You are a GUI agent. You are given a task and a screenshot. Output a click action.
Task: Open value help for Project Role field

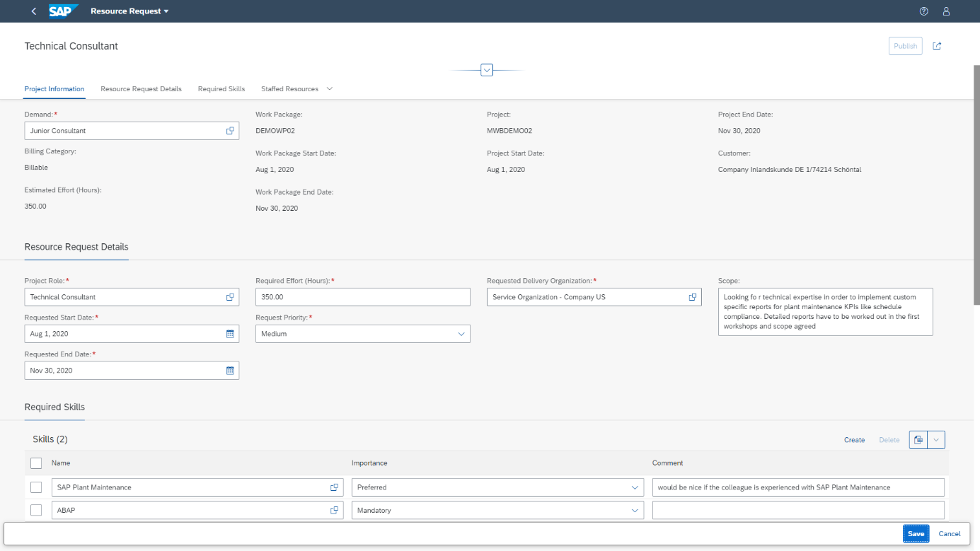coord(230,297)
